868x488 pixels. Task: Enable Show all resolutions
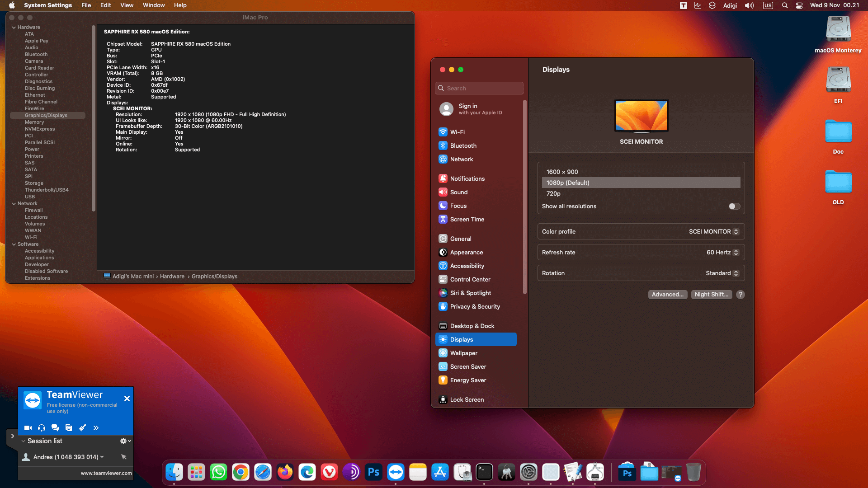coord(733,206)
